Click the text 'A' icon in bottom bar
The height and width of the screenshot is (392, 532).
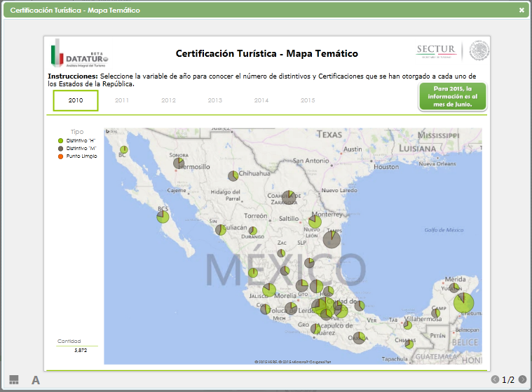tap(36, 380)
